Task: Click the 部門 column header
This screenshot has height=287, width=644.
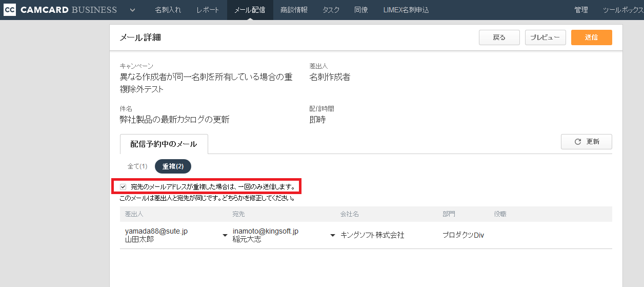Action: [449, 214]
